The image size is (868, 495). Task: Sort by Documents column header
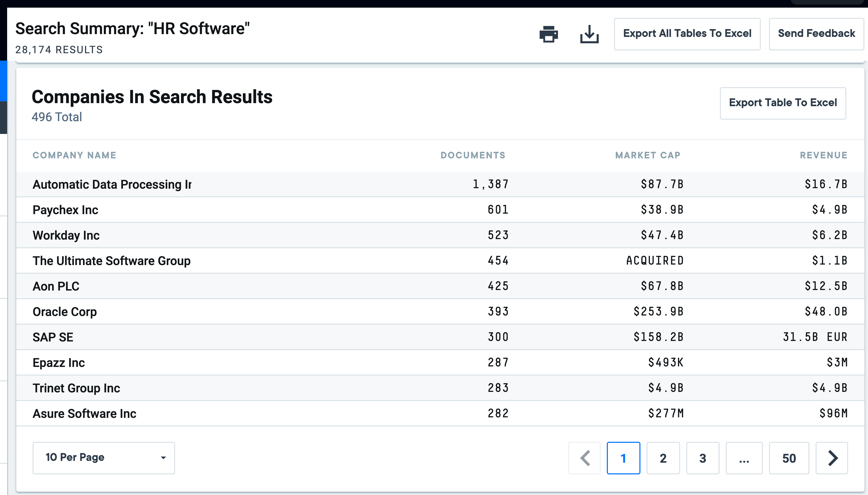coord(473,155)
